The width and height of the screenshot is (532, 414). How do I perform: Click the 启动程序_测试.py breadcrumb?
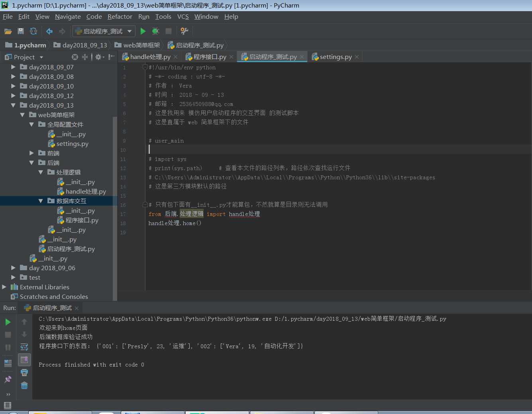pos(196,45)
